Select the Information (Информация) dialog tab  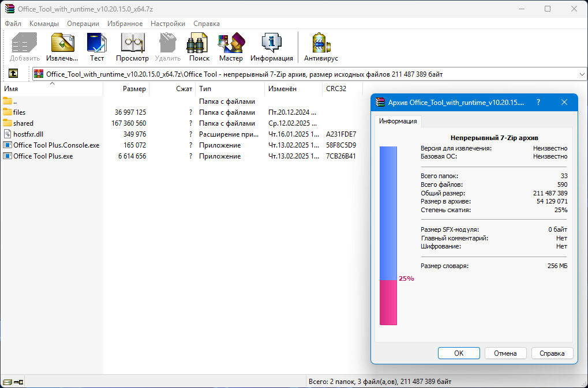coord(399,121)
